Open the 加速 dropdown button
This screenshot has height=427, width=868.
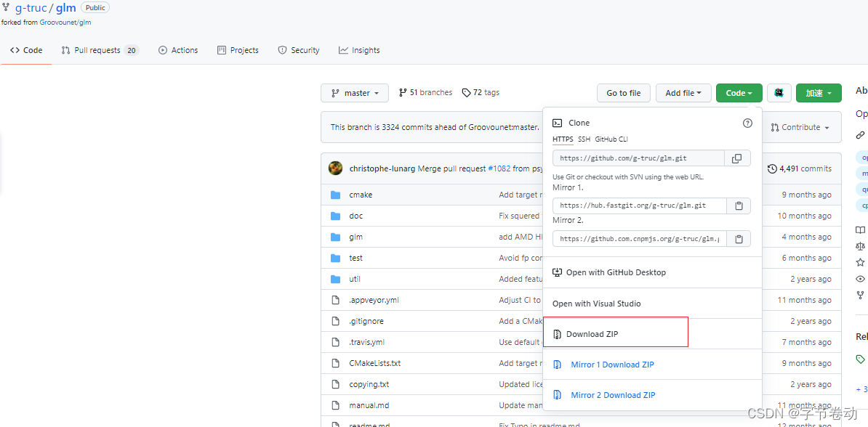[x=819, y=93]
